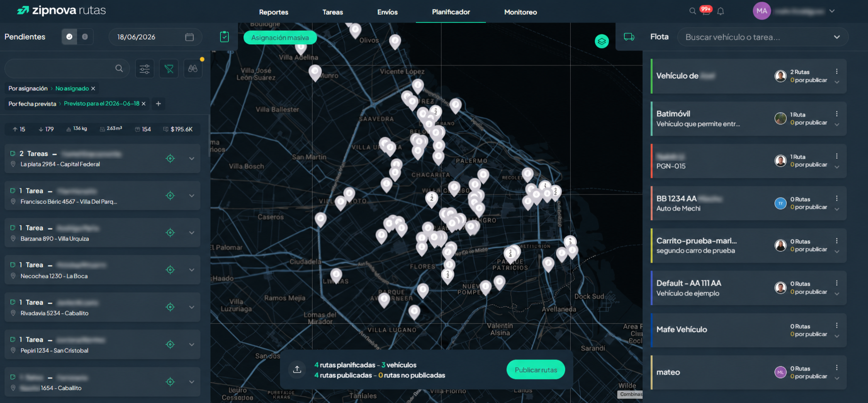Screen dimensions: 868x403
Task: Open the Reportes tab
Action: click(274, 12)
